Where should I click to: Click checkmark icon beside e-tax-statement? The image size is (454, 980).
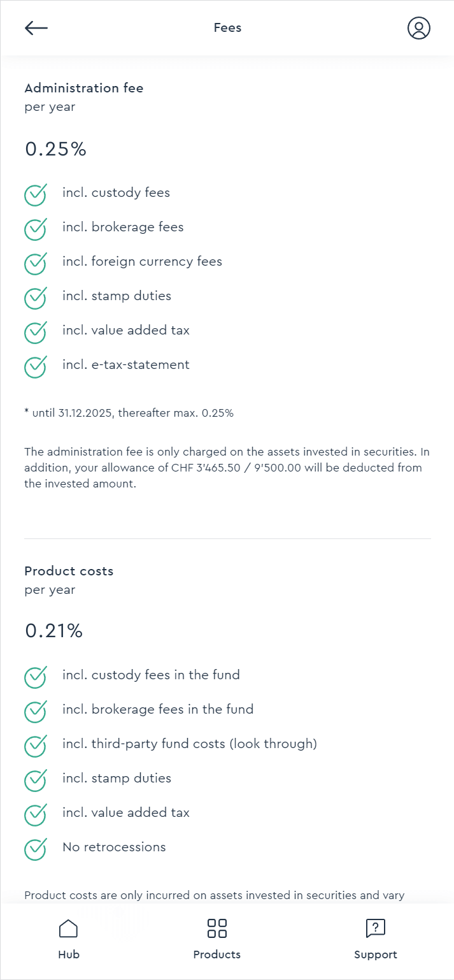point(36,366)
